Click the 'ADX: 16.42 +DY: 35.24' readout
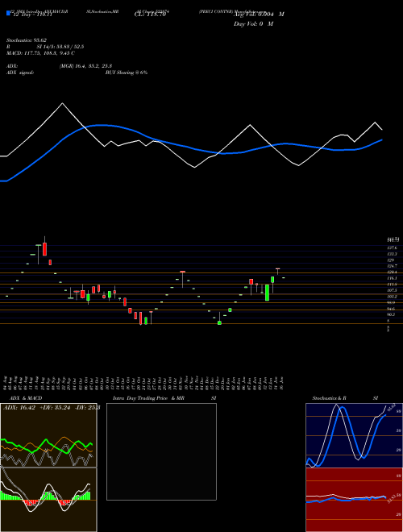The image size is (403, 532). point(36,408)
